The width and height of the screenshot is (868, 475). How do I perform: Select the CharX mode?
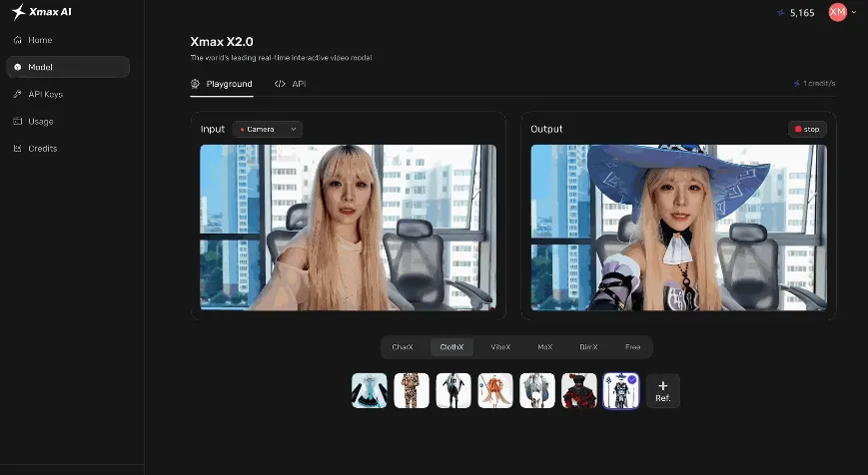[x=403, y=346]
